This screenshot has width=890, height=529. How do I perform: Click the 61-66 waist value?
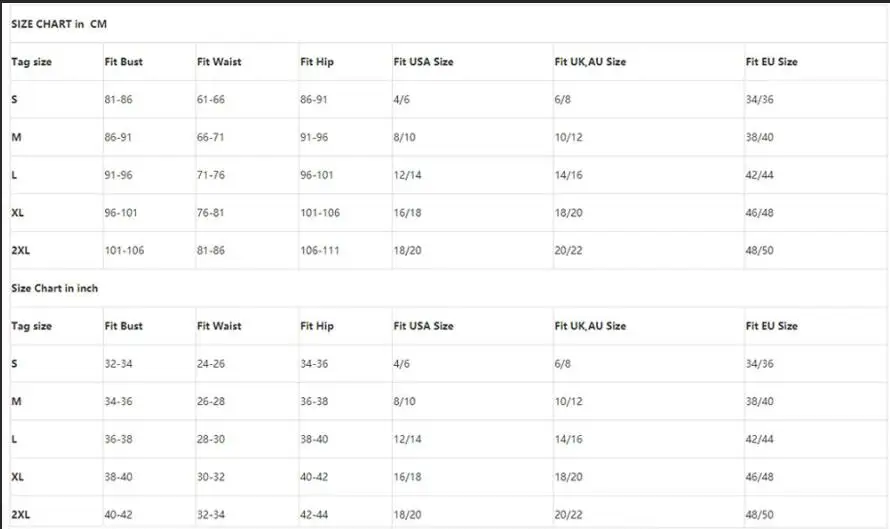211,100
